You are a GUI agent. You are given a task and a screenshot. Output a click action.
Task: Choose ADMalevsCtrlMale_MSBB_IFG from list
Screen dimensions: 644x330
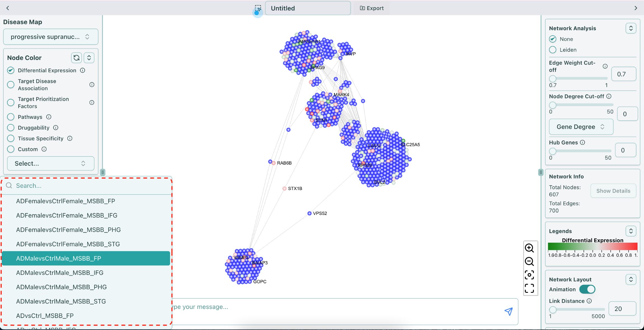(x=60, y=273)
